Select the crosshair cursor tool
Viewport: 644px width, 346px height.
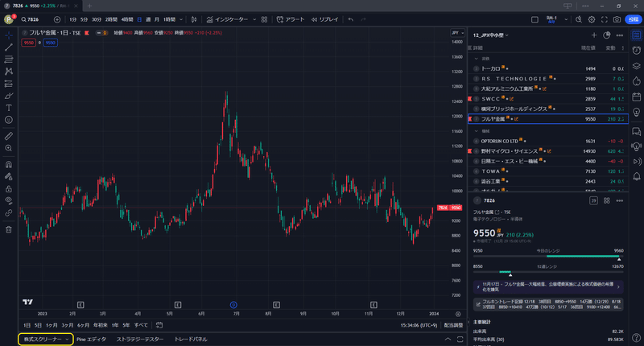click(x=9, y=35)
